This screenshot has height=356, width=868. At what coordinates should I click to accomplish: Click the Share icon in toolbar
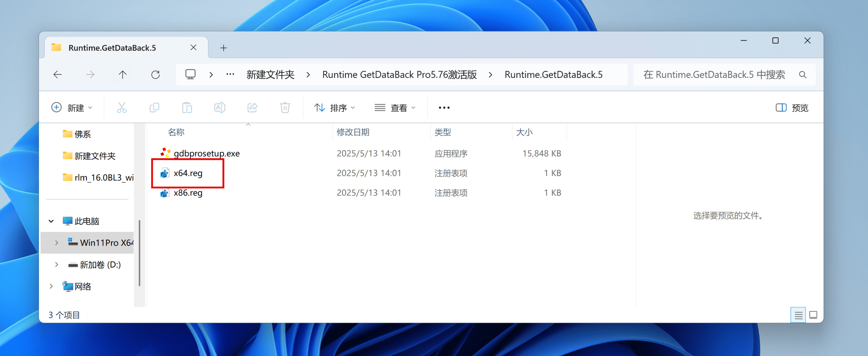click(252, 108)
